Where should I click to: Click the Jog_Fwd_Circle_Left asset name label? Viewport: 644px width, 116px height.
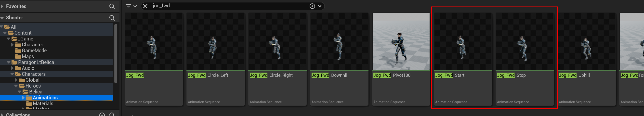(x=208, y=75)
